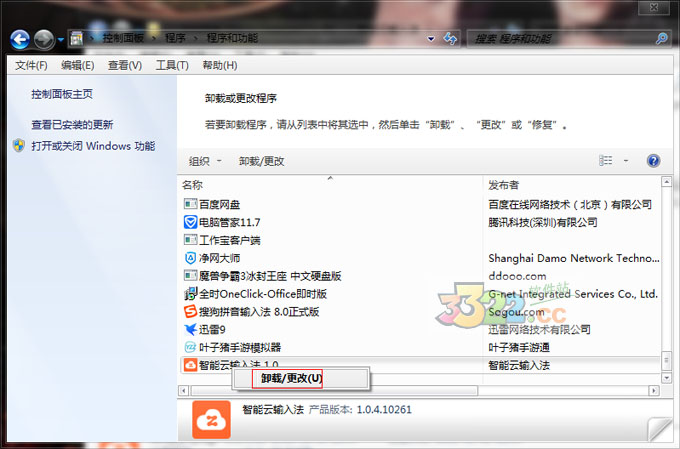Open the 帮助(H) menu

220,66
